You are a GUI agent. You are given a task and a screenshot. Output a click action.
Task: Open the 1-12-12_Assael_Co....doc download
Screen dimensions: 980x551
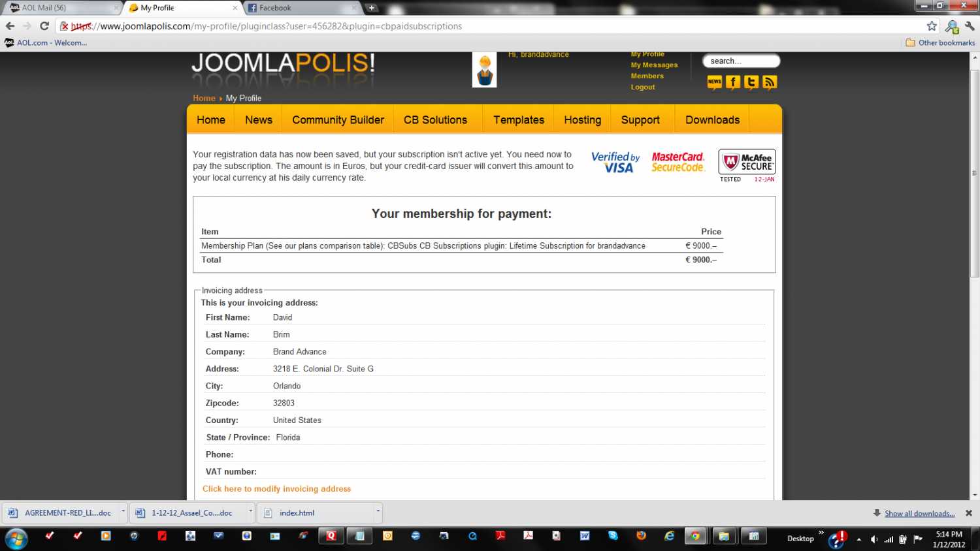pos(189,513)
